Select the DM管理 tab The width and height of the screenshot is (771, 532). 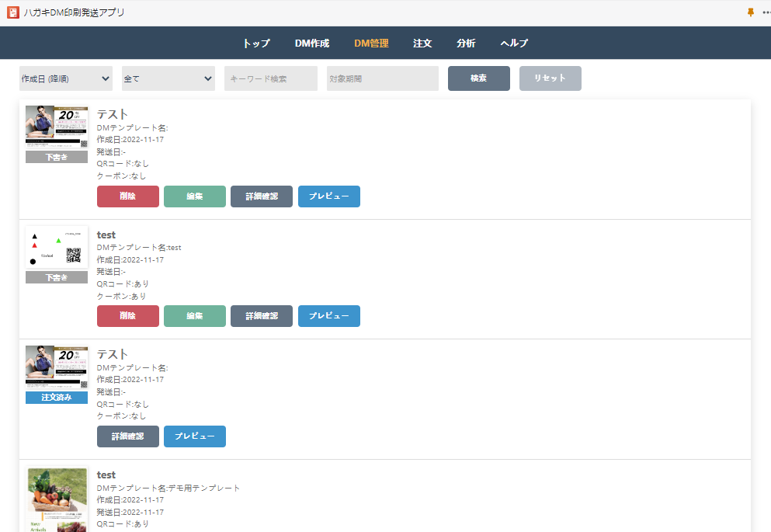[371, 43]
